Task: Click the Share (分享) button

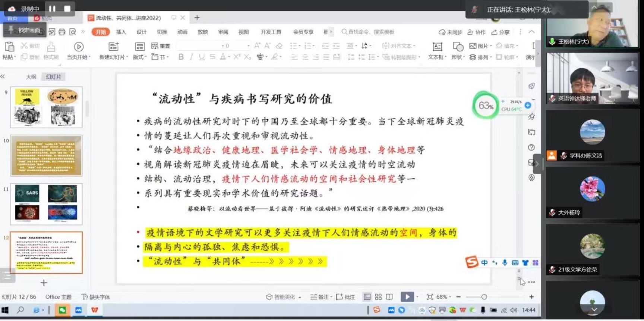Action: [x=500, y=32]
